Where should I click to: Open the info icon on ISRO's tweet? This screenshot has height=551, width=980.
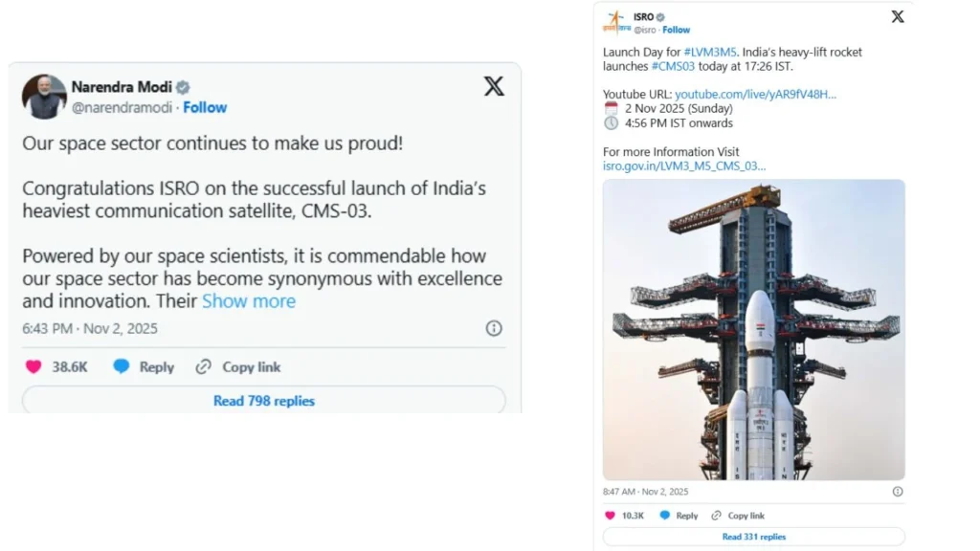(x=897, y=491)
